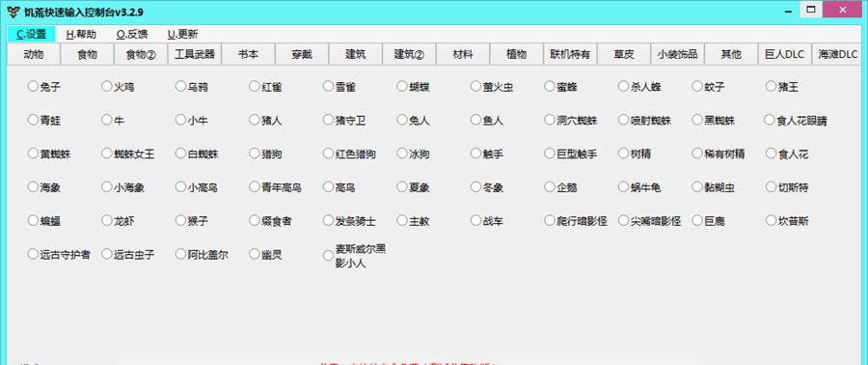Open the O.反馈 menu
Image resolution: width=868 pixels, height=365 pixels.
[132, 34]
